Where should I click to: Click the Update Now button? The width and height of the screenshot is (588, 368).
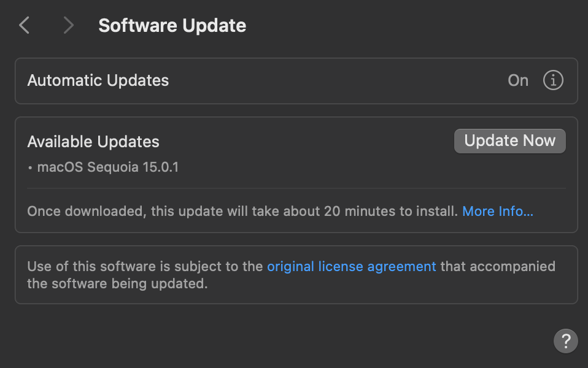click(x=509, y=141)
